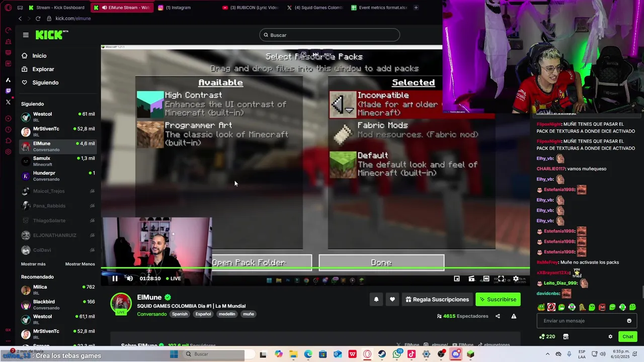Pick the angry red face emote

pos(602,307)
